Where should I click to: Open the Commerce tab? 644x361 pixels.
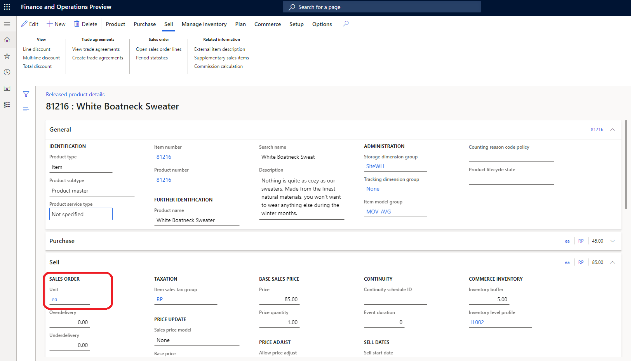click(268, 24)
